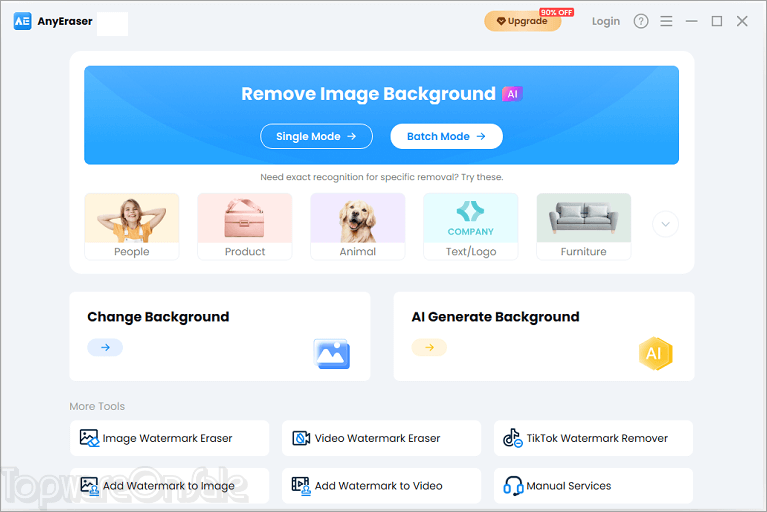The image size is (767, 512).
Task: Click 'Need exact recognition for specific removal?' text
Action: click(x=360, y=177)
